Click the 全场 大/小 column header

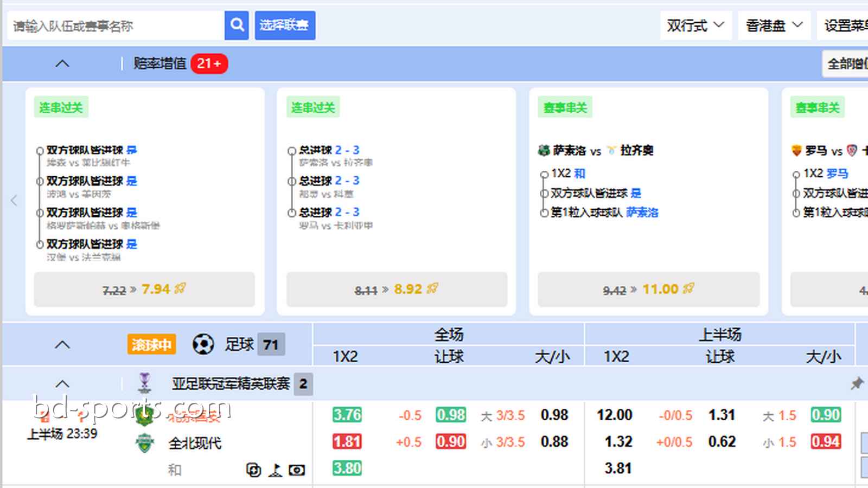552,356
